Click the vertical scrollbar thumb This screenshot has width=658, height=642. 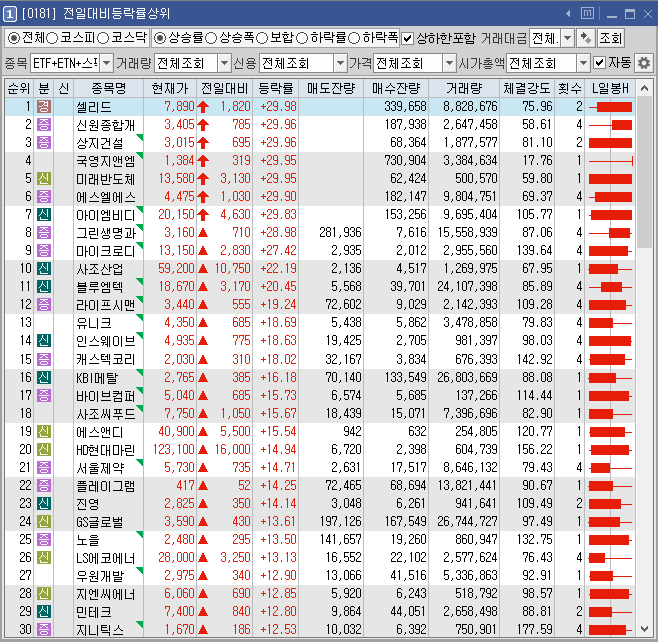click(644, 172)
